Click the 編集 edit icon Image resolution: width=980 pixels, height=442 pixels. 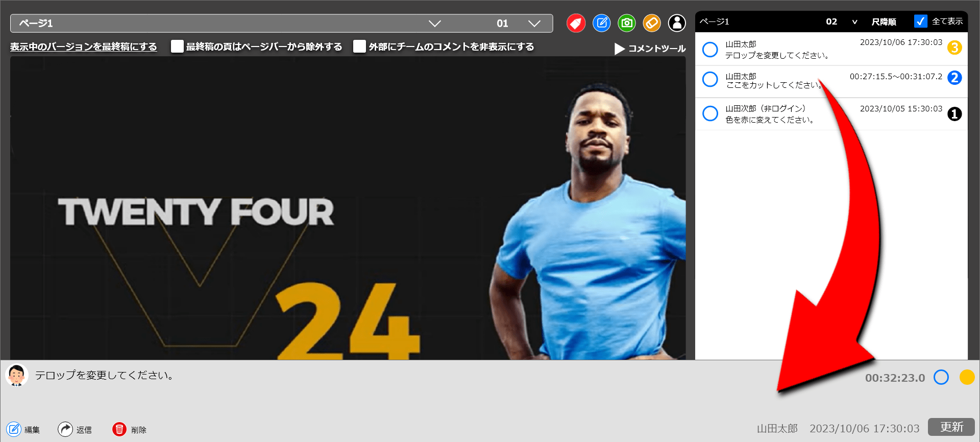pos(14,429)
